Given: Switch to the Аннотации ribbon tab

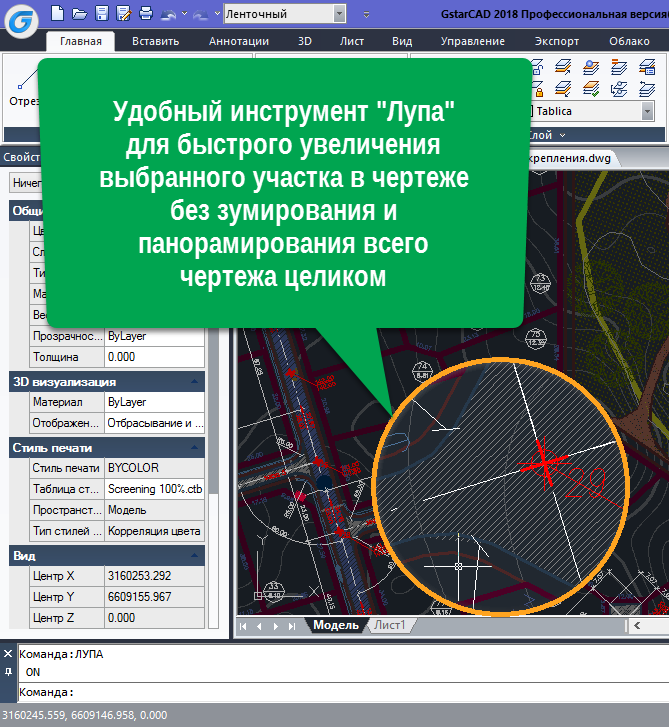Looking at the screenshot, I should 239,41.
